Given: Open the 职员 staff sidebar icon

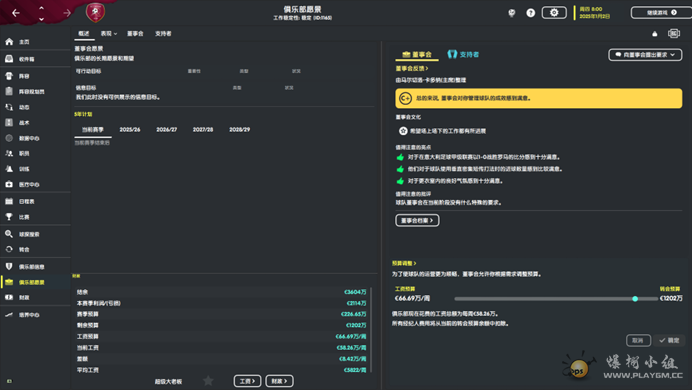Looking at the screenshot, I should 9,153.
